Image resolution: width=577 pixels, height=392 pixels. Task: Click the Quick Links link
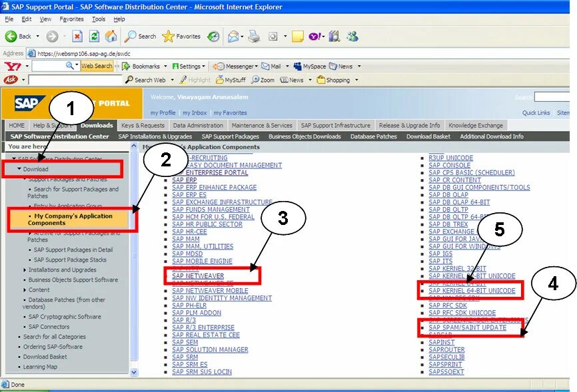pos(536,113)
